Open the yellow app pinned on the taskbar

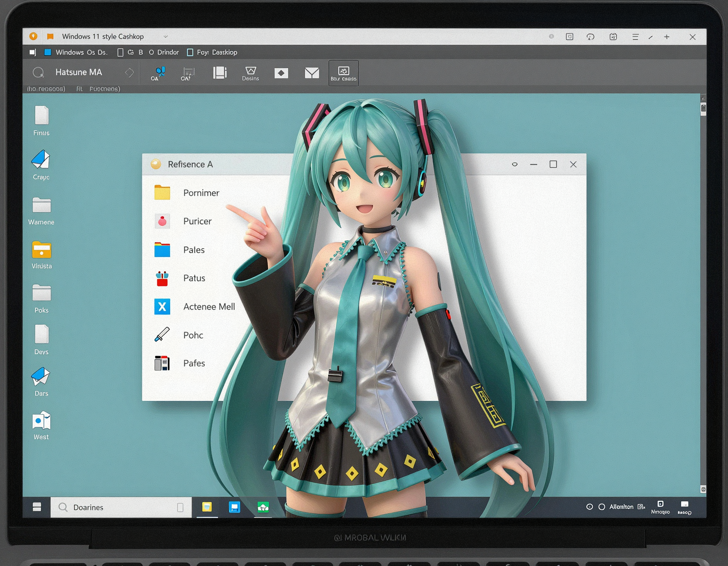pyautogui.click(x=207, y=507)
